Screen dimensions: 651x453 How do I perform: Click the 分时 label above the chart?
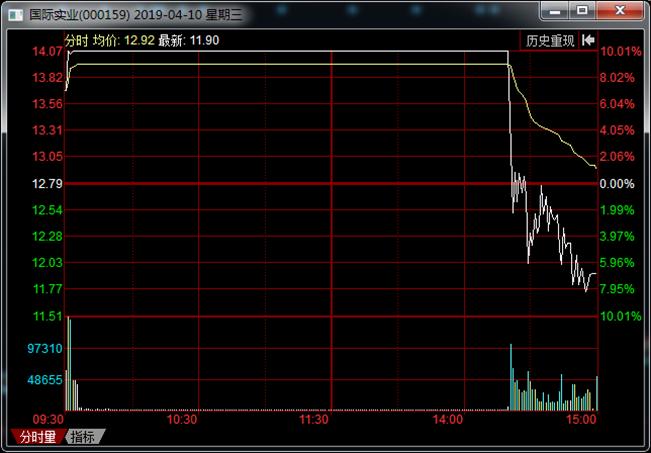pyautogui.click(x=77, y=41)
